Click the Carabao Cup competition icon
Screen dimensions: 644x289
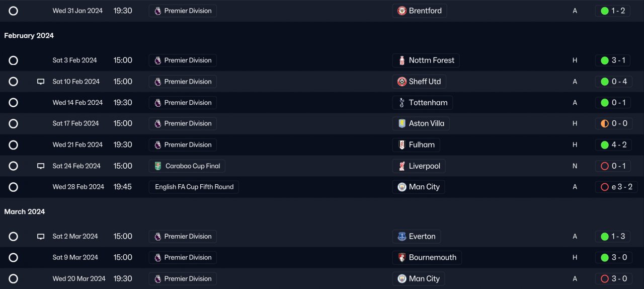pyautogui.click(x=158, y=166)
